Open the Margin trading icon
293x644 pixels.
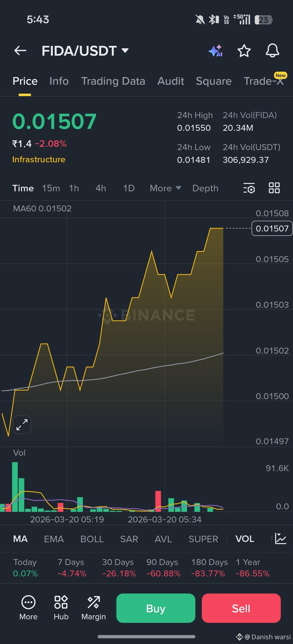click(94, 608)
